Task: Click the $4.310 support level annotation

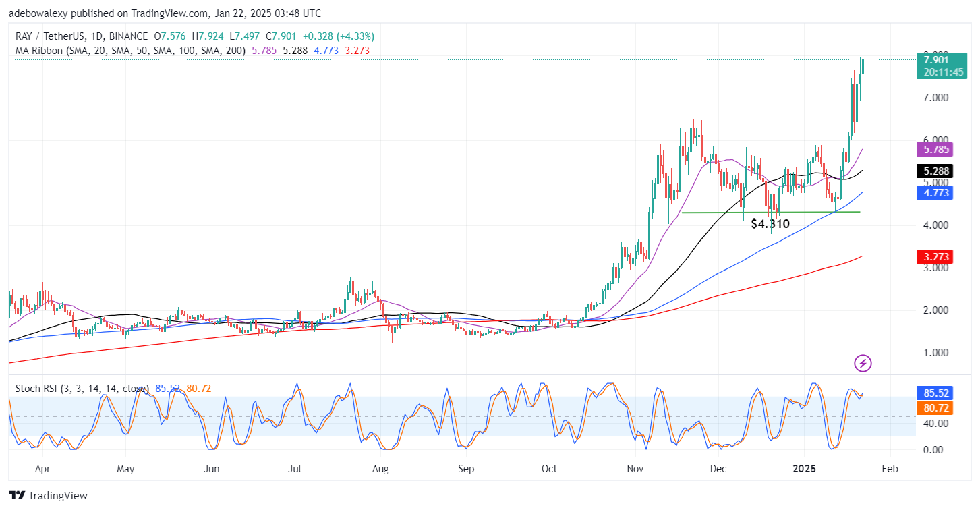Action: coord(770,223)
